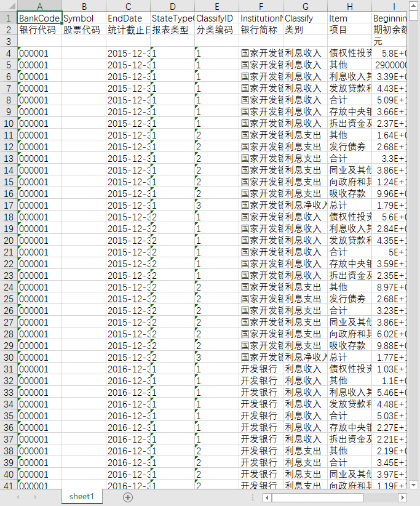Click 利息支出 in row 38
Viewport: 420px width, 506px height.
click(305, 451)
